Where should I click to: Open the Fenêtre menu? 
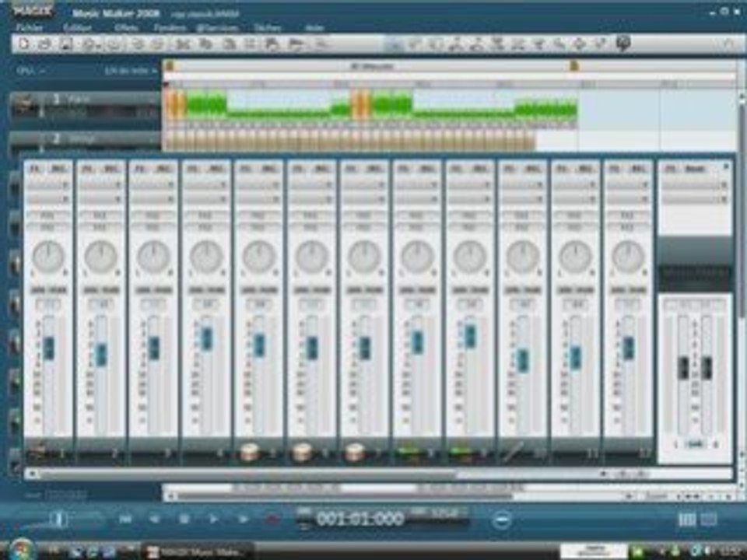[x=170, y=28]
